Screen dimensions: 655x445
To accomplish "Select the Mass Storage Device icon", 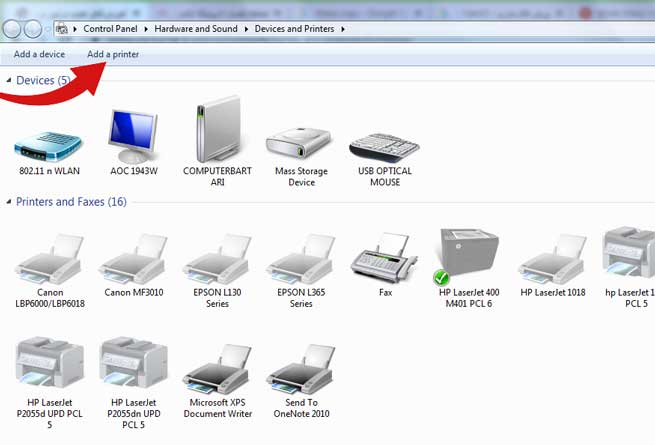I will click(299, 143).
